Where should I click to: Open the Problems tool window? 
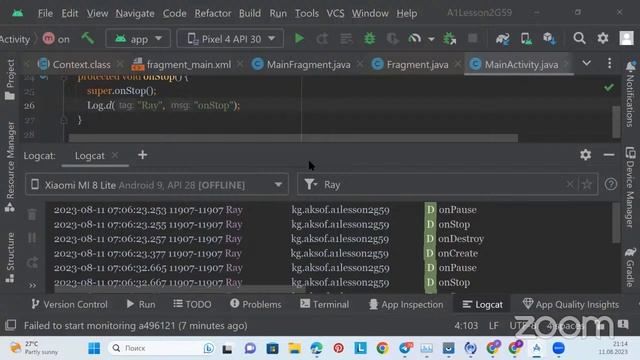[256, 304]
